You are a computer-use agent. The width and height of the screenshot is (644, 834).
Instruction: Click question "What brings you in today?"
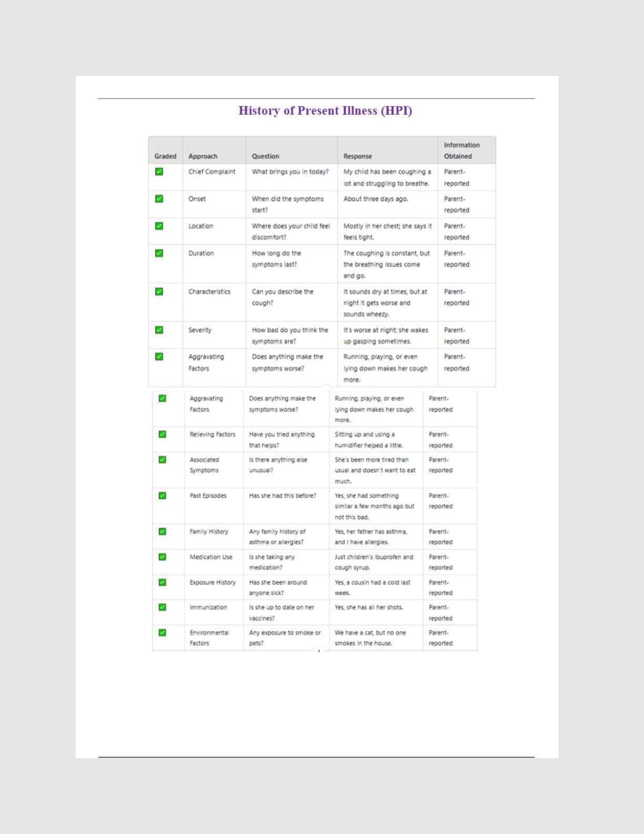[290, 172]
